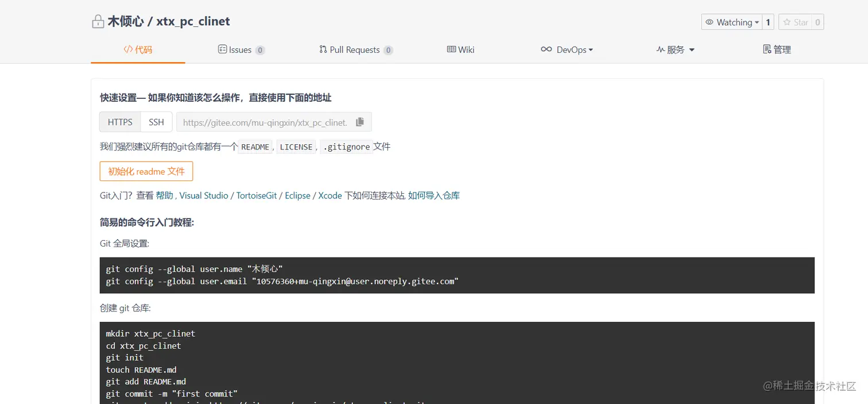This screenshot has width=868, height=404.
Task: Open the 帮助 help link
Action: pos(164,195)
